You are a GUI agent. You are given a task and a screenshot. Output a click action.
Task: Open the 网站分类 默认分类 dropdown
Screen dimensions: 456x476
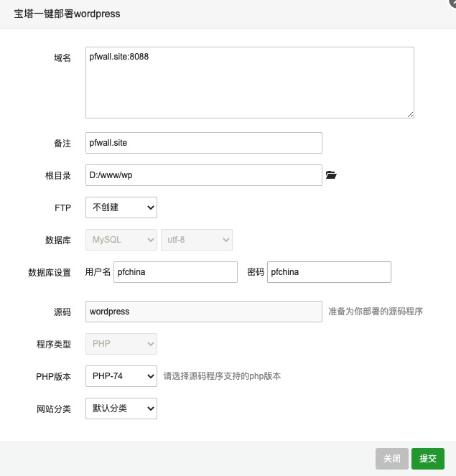[x=121, y=409]
